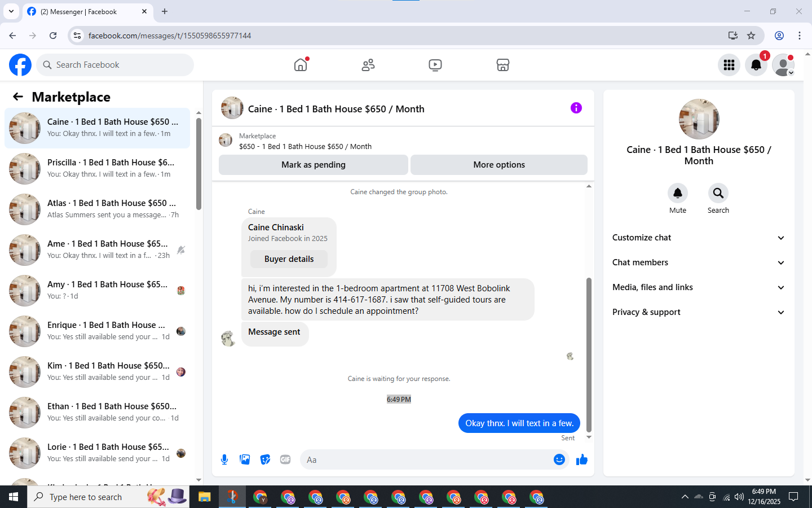
Task: Open the Lorie conversation
Action: pyautogui.click(x=97, y=453)
